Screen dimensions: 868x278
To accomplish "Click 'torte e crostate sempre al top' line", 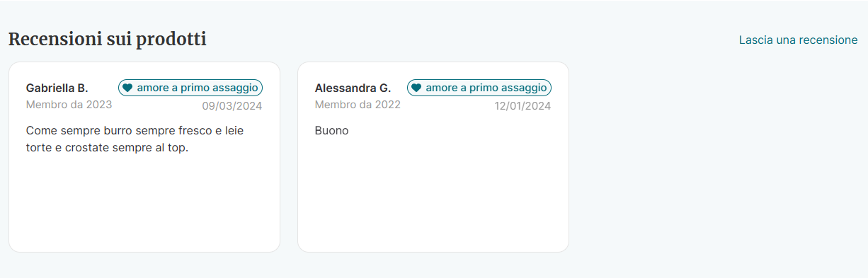I will point(107,149).
